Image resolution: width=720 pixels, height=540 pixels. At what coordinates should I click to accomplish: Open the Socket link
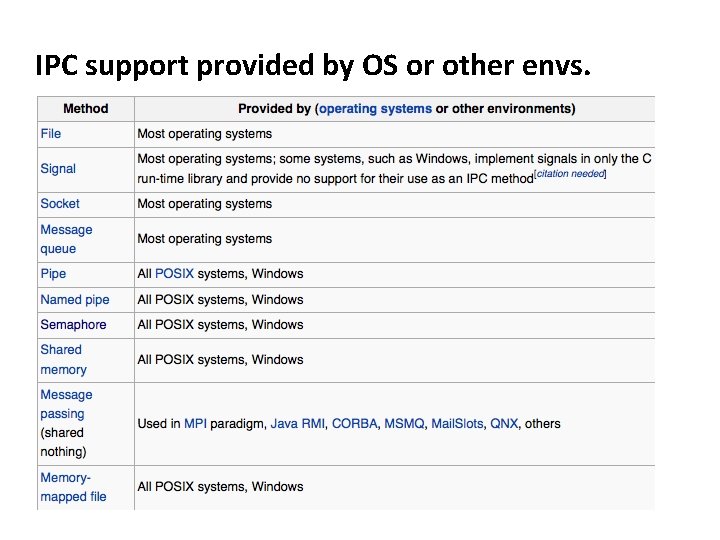[60, 203]
